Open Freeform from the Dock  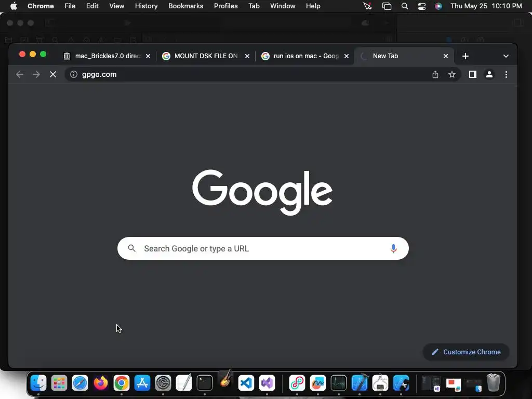[x=318, y=383]
